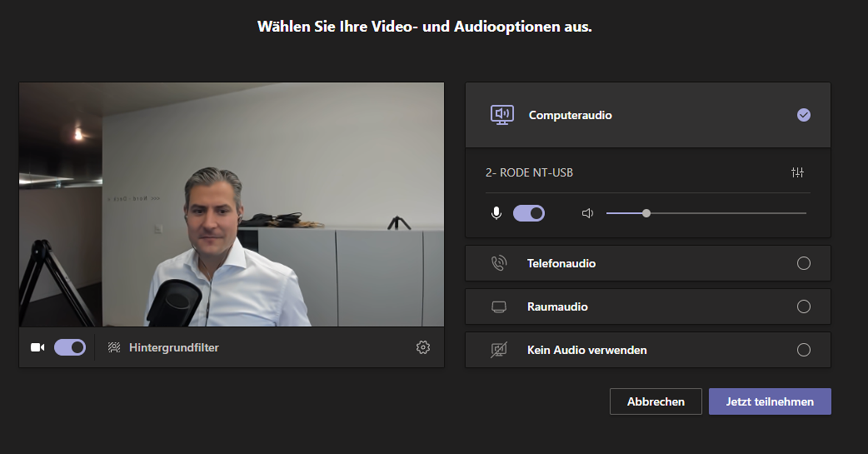This screenshot has height=454, width=868.
Task: Choose the Raumaudio option
Action: point(648,306)
